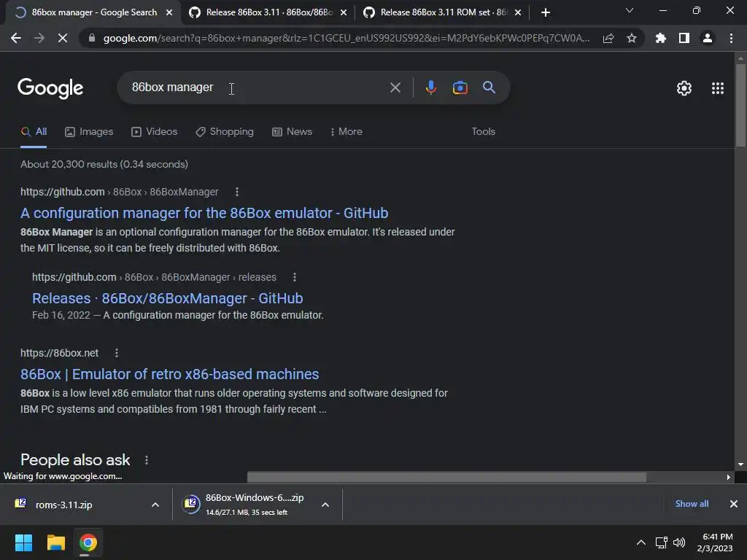747x560 pixels.
Task: Open Google quick settings gear
Action: [x=684, y=88]
